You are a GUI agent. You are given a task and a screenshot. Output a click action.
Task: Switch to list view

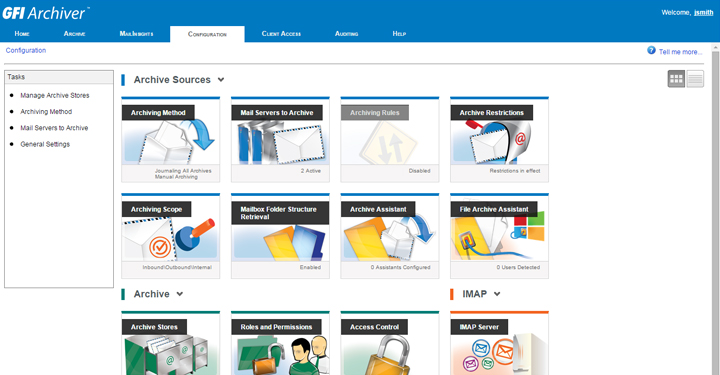pyautogui.click(x=695, y=79)
